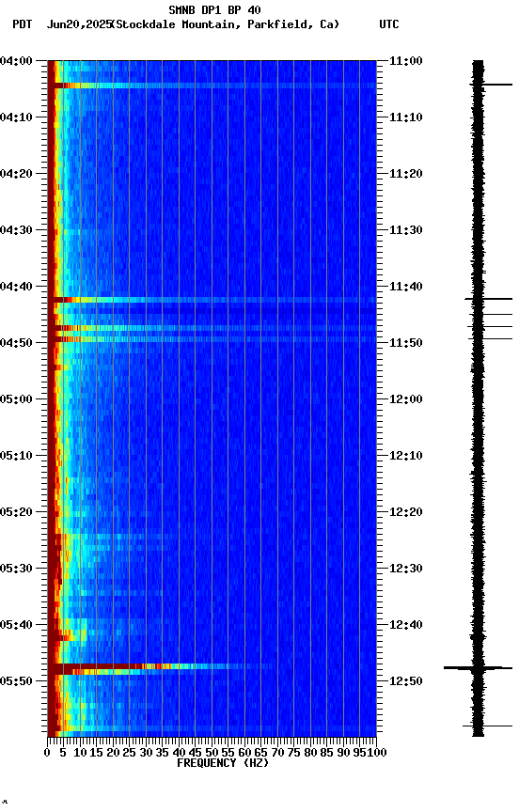519x812 pixels.
Task: Click the spectrogram event band near 04:42
Action: (x=212, y=300)
